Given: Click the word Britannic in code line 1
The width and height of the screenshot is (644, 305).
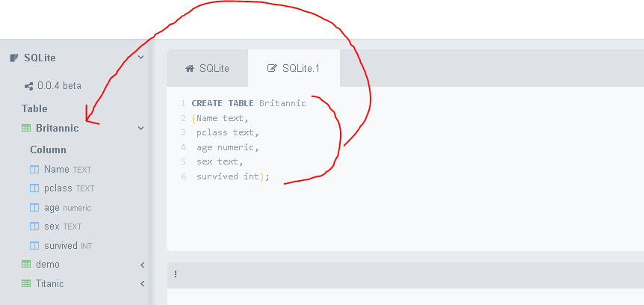Looking at the screenshot, I should pyautogui.click(x=282, y=103).
